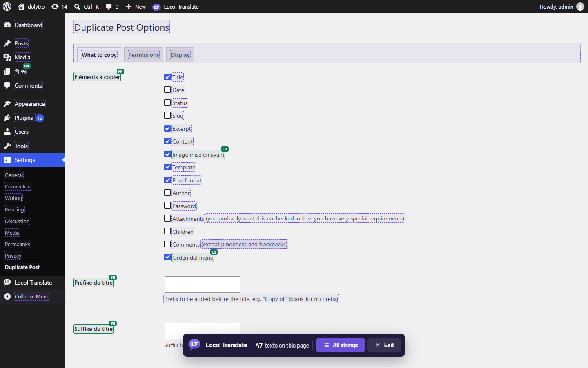The image size is (588, 368).
Task: Click the Exit button in the Loco bar
Action: [x=384, y=345]
